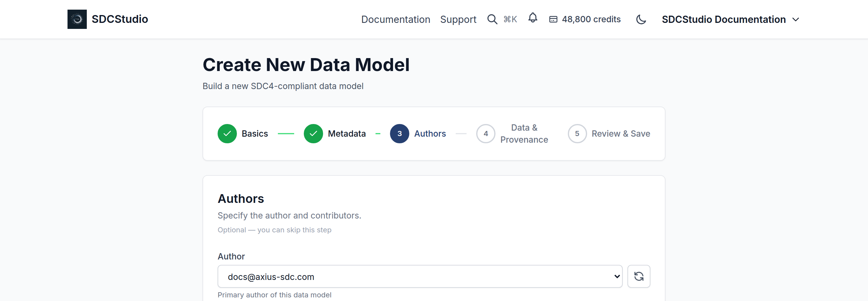
Task: Jump to Data & Provenance step label
Action: click(x=524, y=134)
